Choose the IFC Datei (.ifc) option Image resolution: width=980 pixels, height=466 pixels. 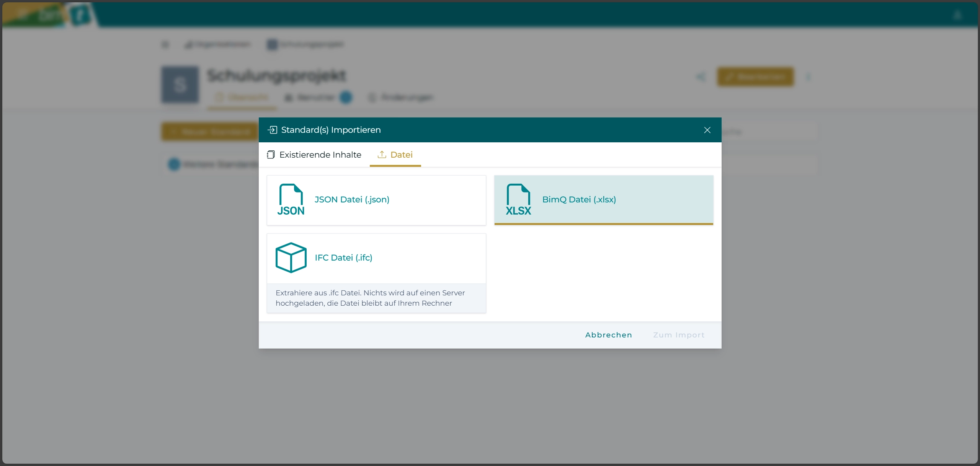343,258
